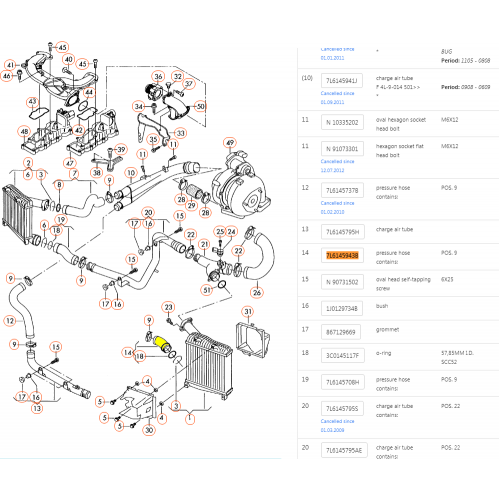Click 'POS. 22' in the 7L6145795AE row
This screenshot has height=500, width=500.
point(450,448)
